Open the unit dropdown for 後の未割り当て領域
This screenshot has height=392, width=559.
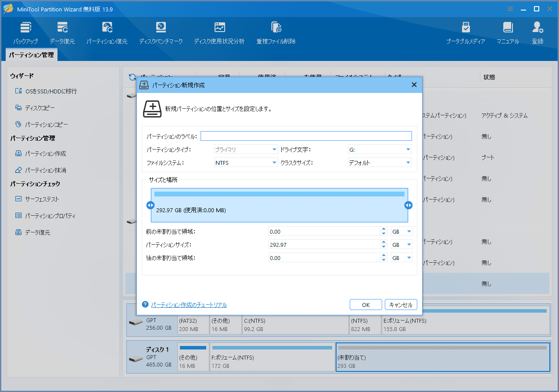tap(401, 258)
